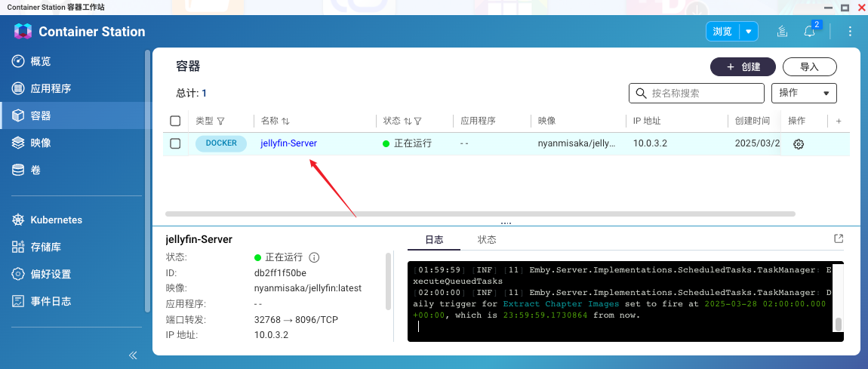868x369 pixels.
Task: Open the Kubernetes section
Action: pyautogui.click(x=56, y=220)
